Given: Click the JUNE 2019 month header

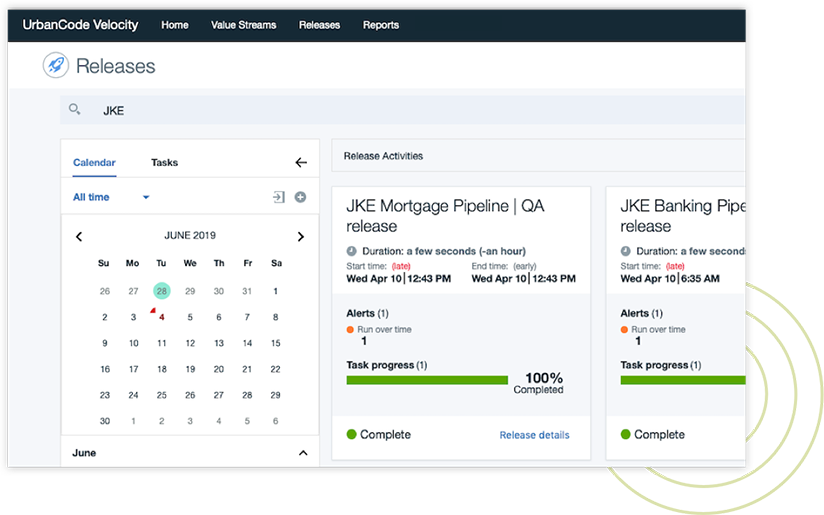Looking at the screenshot, I should click(x=190, y=235).
